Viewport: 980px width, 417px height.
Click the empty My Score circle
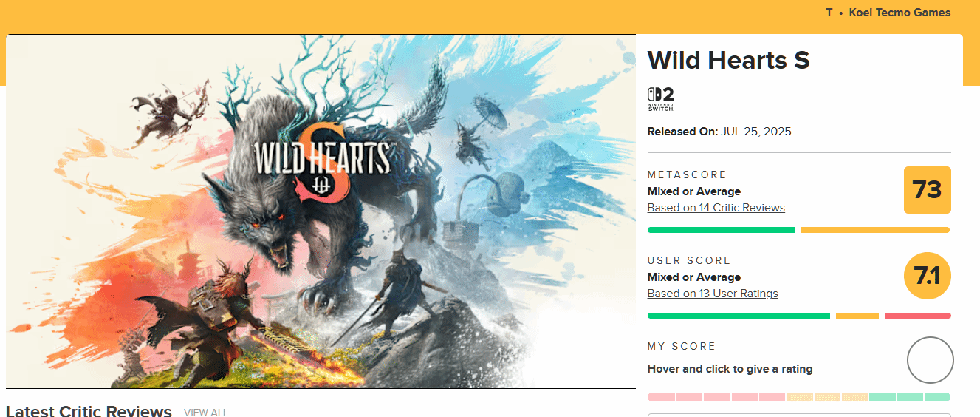(x=930, y=360)
